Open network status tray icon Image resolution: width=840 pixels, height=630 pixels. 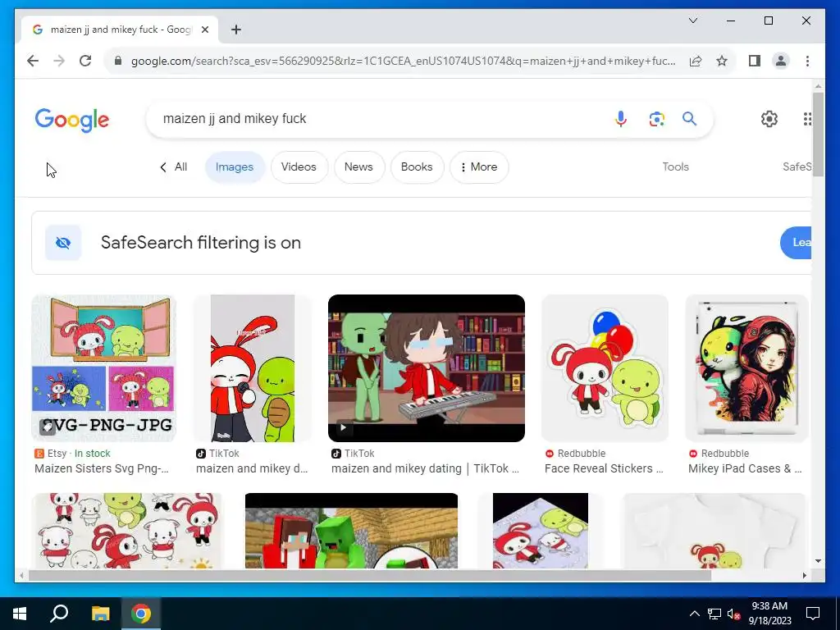point(714,614)
